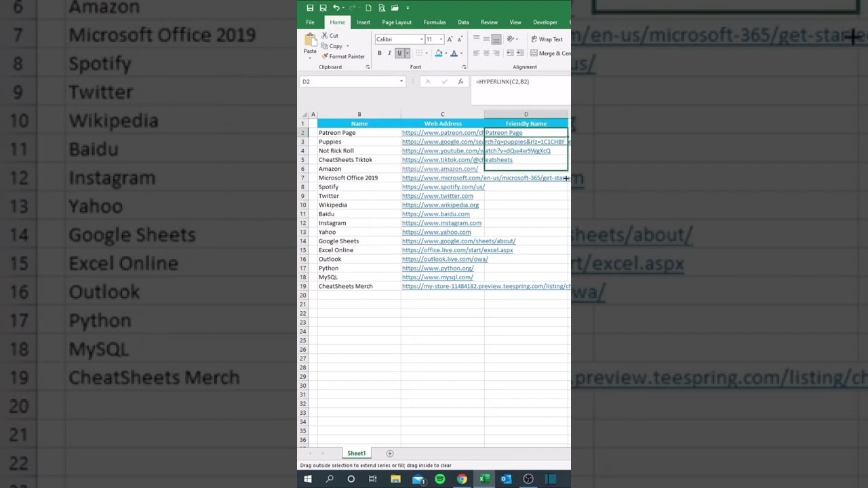Open the Name Box dropdown arrow
Screen dimensions: 868x488
pos(401,81)
